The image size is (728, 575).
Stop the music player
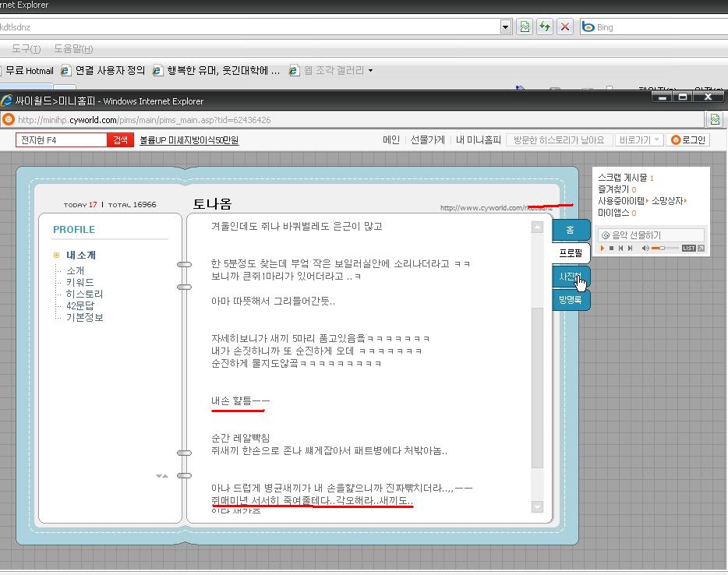point(611,249)
